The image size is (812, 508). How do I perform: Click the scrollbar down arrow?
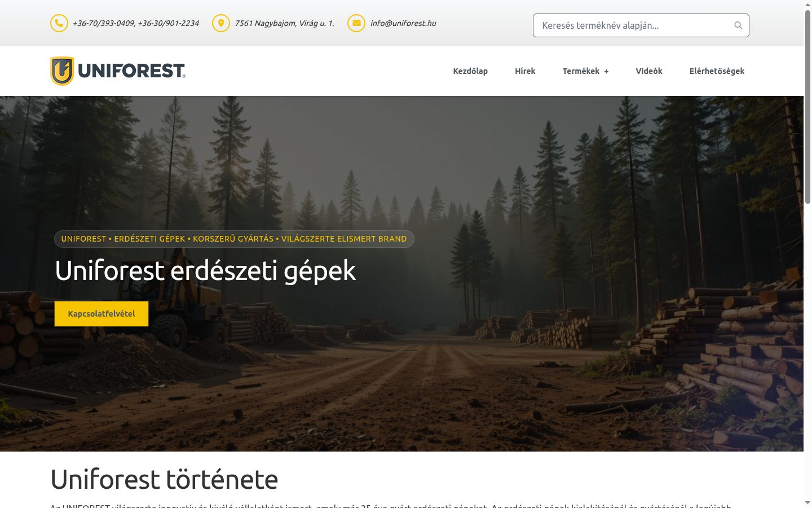pos(807,503)
